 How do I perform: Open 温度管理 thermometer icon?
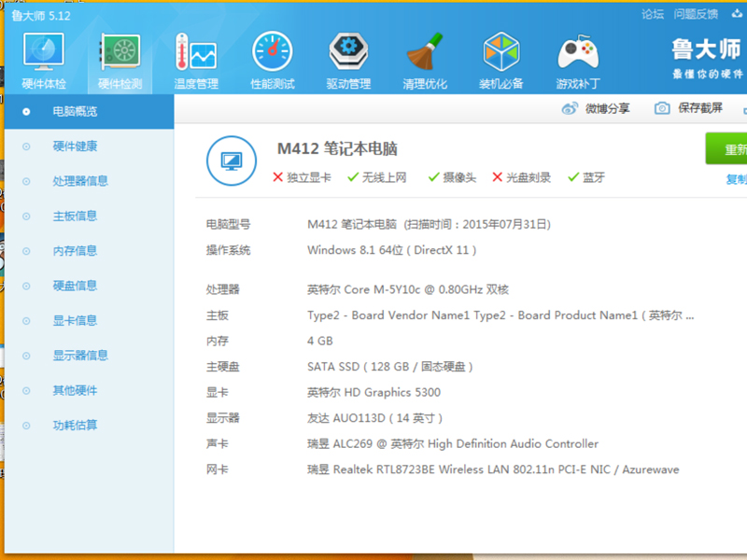196,51
